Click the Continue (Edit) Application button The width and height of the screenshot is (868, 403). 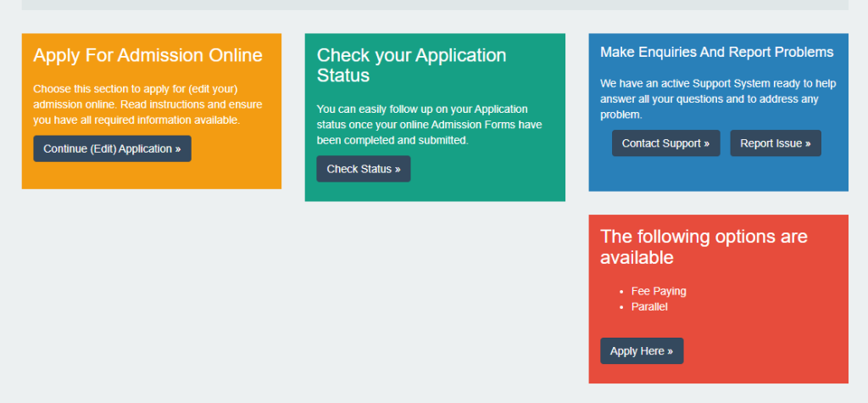(112, 148)
